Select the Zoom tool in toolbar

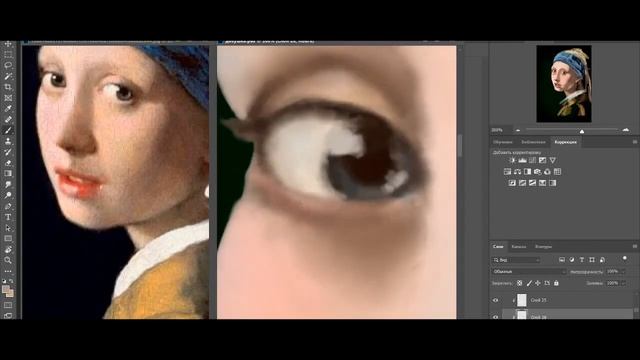pos(8,260)
